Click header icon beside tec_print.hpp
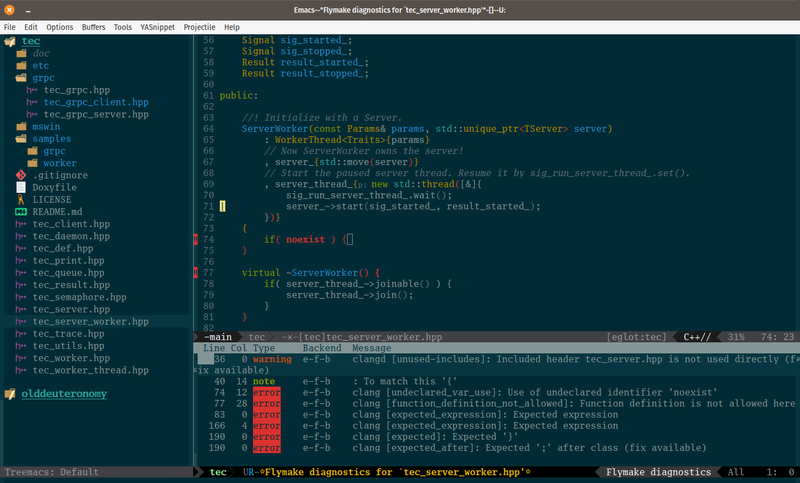This screenshot has height=483, width=800. [21, 261]
